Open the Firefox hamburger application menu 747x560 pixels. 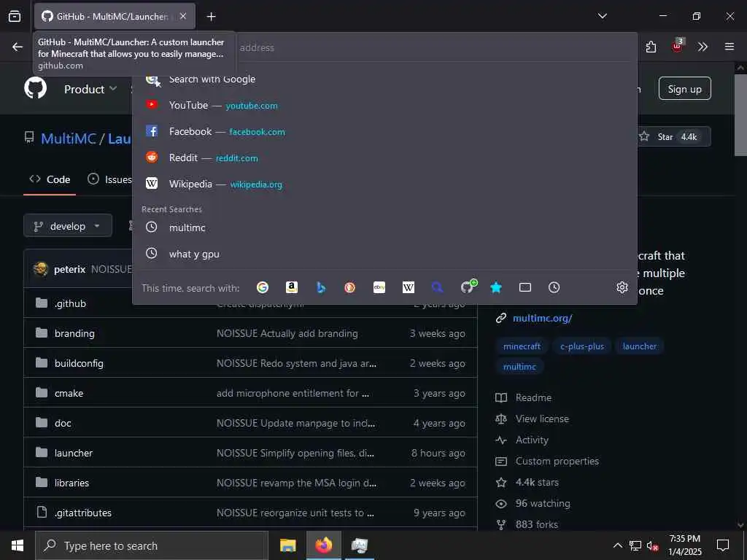point(729,47)
